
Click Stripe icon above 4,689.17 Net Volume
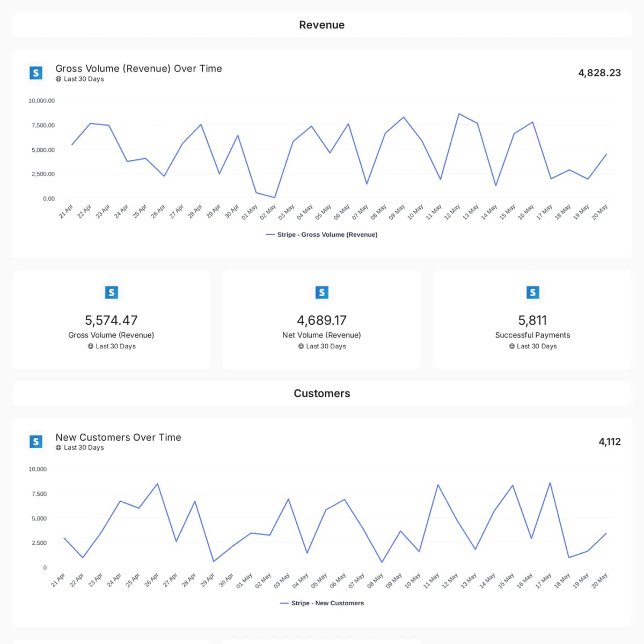pos(321,292)
